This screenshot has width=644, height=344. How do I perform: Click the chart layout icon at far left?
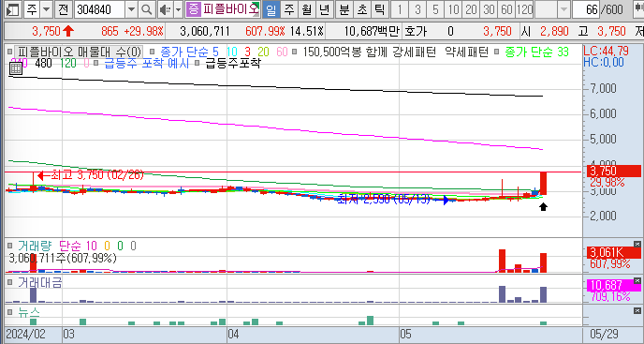point(14,9)
